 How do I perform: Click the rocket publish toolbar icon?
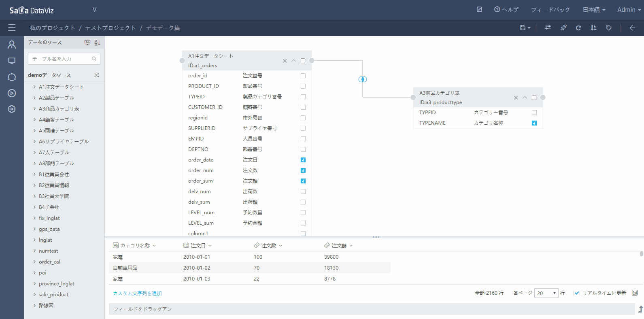tap(563, 28)
